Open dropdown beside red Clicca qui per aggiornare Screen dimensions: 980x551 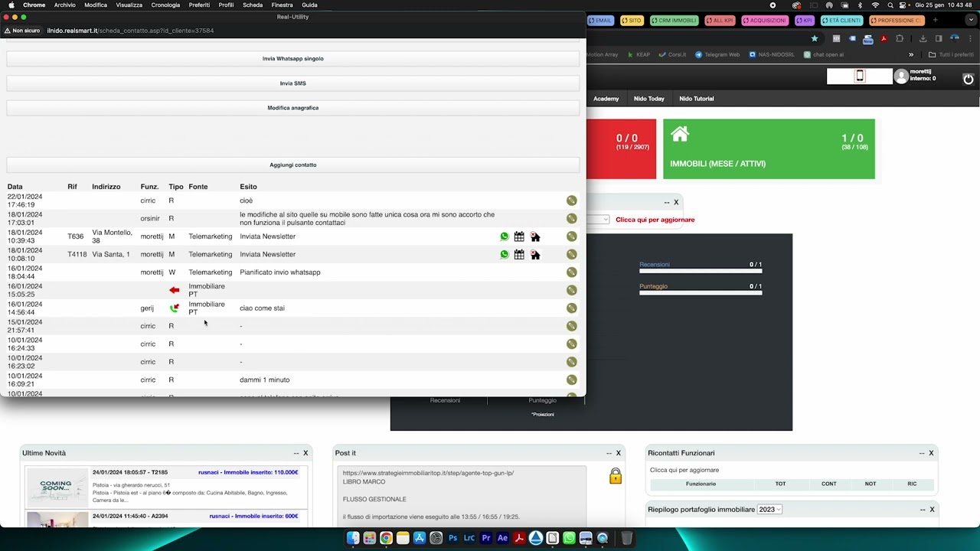click(x=598, y=220)
